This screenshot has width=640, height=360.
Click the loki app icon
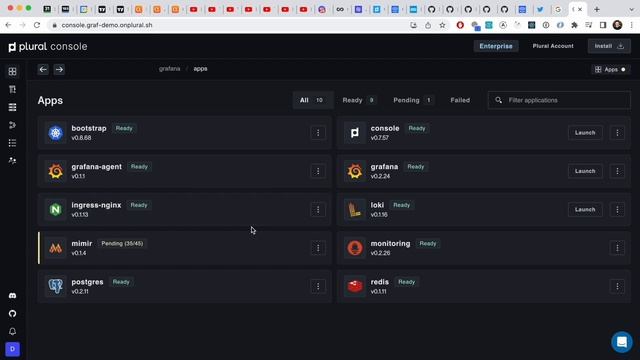pos(355,209)
